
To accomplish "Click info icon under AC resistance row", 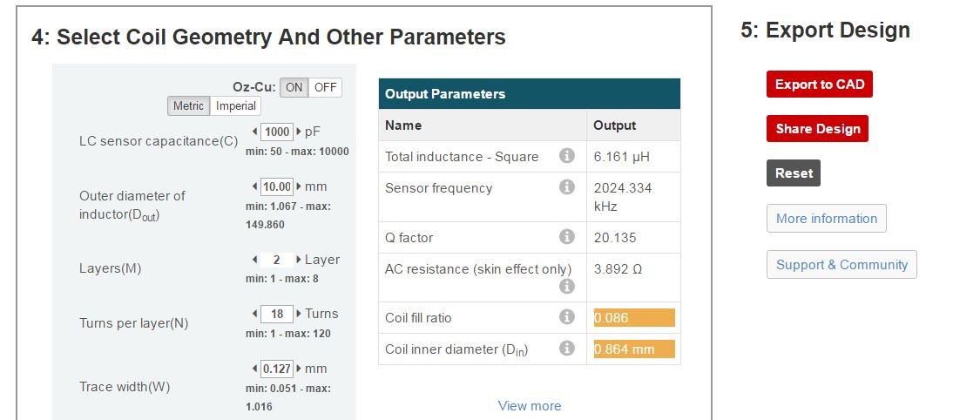I will click(567, 286).
